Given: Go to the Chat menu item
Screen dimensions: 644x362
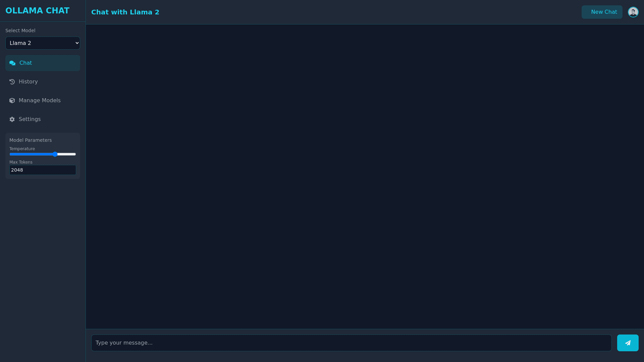Looking at the screenshot, I should (25, 63).
